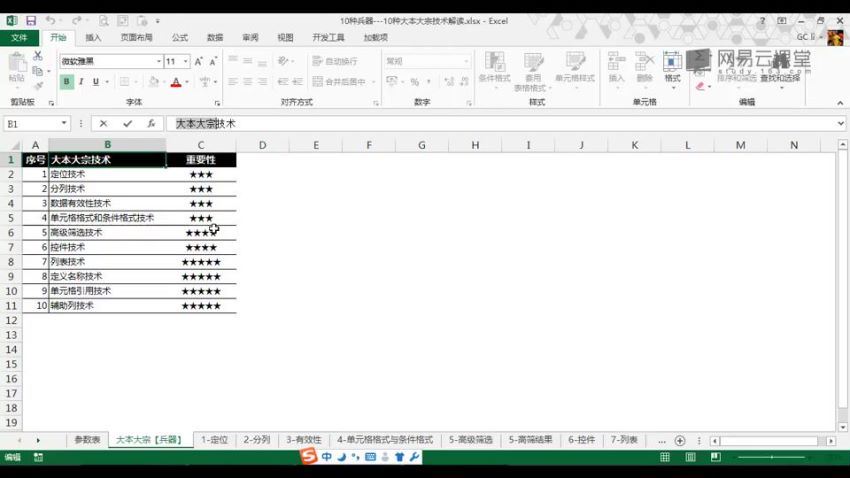The image size is (850, 478).
Task: Toggle Italic formatting
Action: 81,82
